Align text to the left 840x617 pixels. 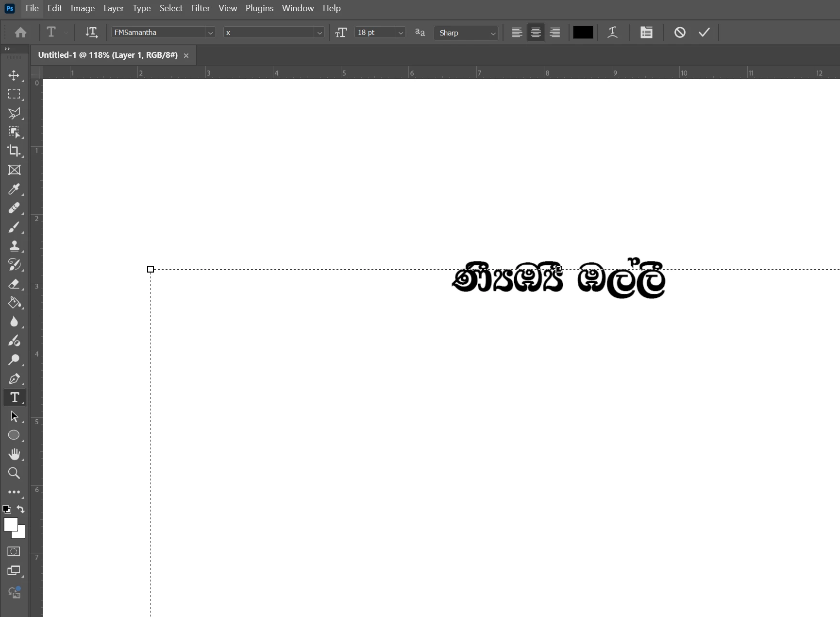[517, 33]
